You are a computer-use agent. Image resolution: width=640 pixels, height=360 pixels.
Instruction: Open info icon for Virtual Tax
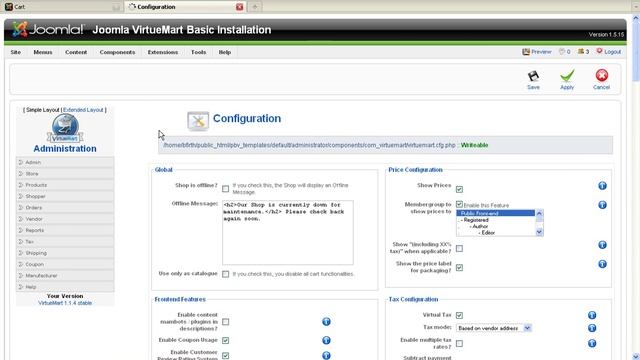pyautogui.click(x=592, y=315)
